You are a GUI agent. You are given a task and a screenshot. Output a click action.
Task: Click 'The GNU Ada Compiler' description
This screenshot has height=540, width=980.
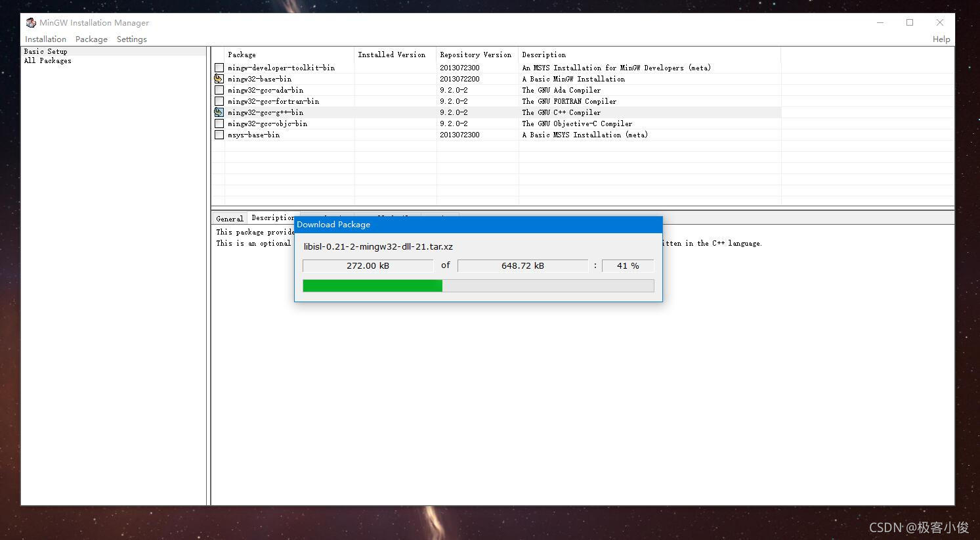tap(561, 90)
